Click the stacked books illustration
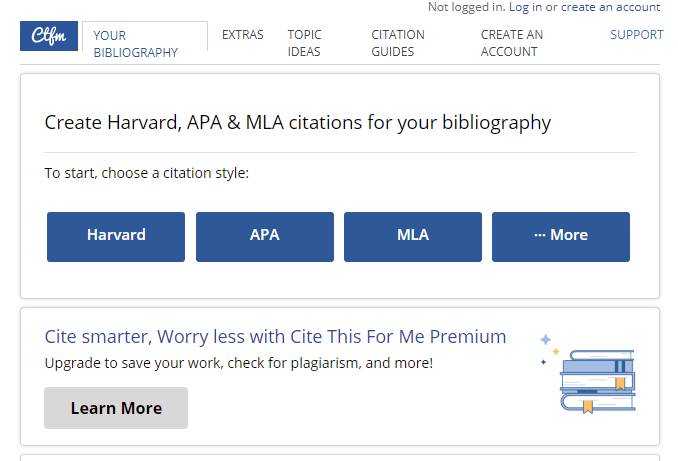Screen dimensions: 678x461 [598, 380]
